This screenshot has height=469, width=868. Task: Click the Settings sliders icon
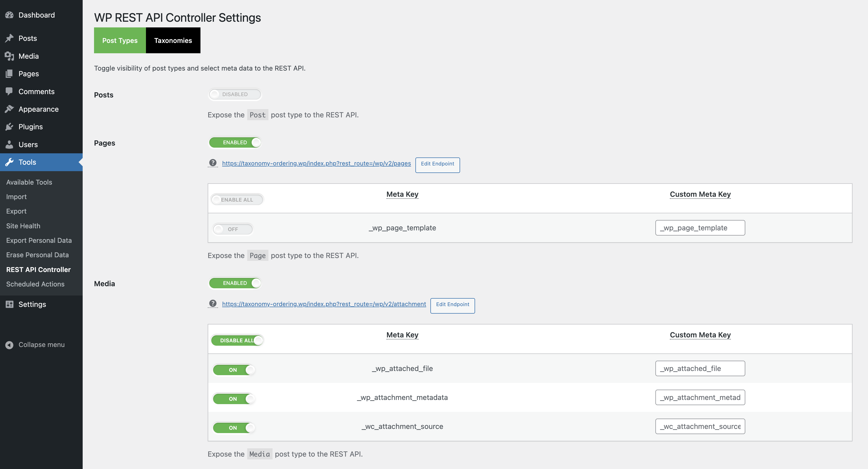pos(10,304)
